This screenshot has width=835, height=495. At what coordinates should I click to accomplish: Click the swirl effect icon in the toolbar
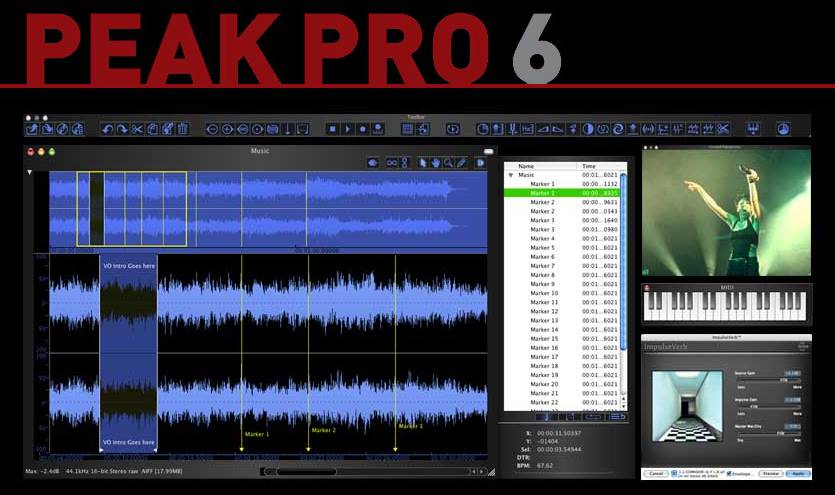tap(618, 129)
